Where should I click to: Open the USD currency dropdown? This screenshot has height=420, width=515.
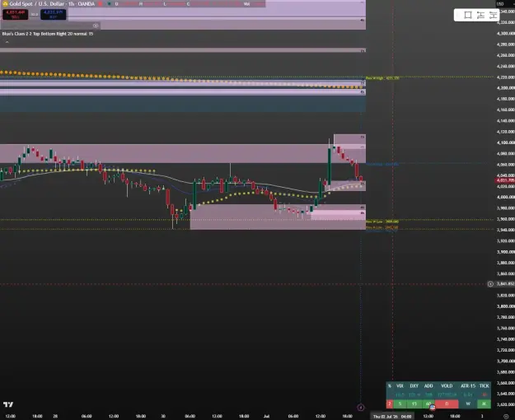pos(500,4)
